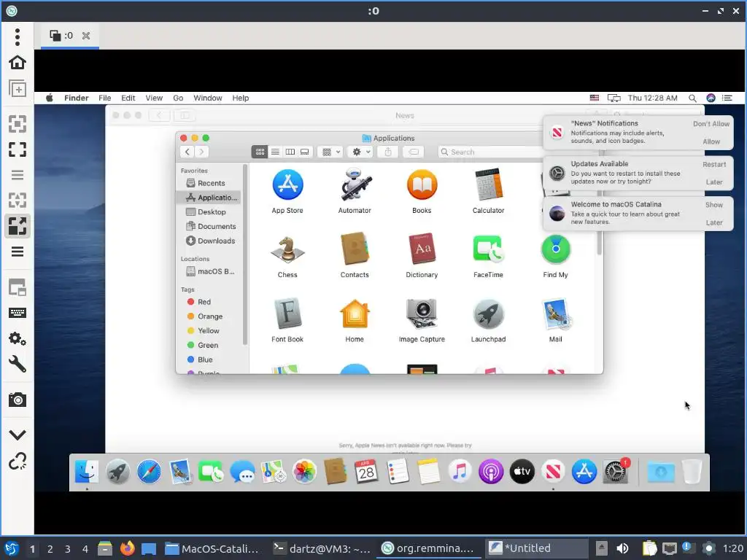Open Podcasts from the Dock

pyautogui.click(x=491, y=472)
